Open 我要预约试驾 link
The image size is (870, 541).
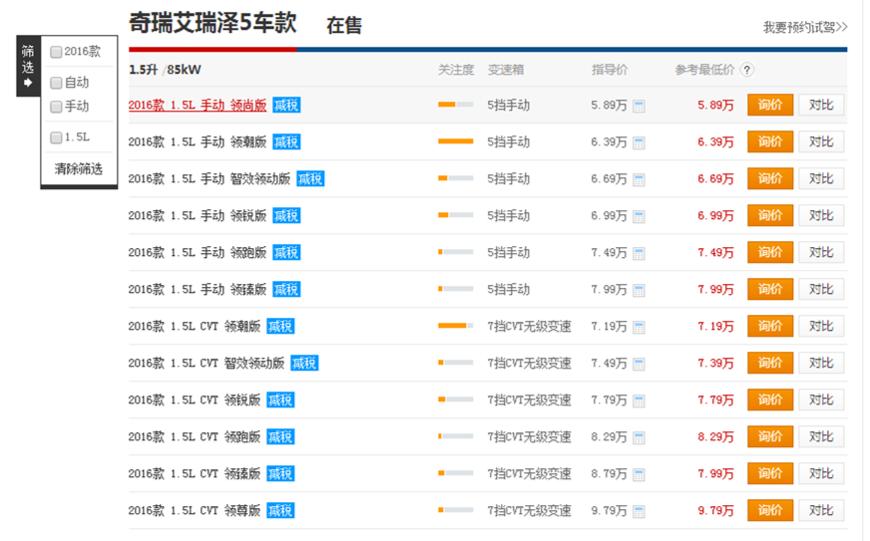[805, 27]
